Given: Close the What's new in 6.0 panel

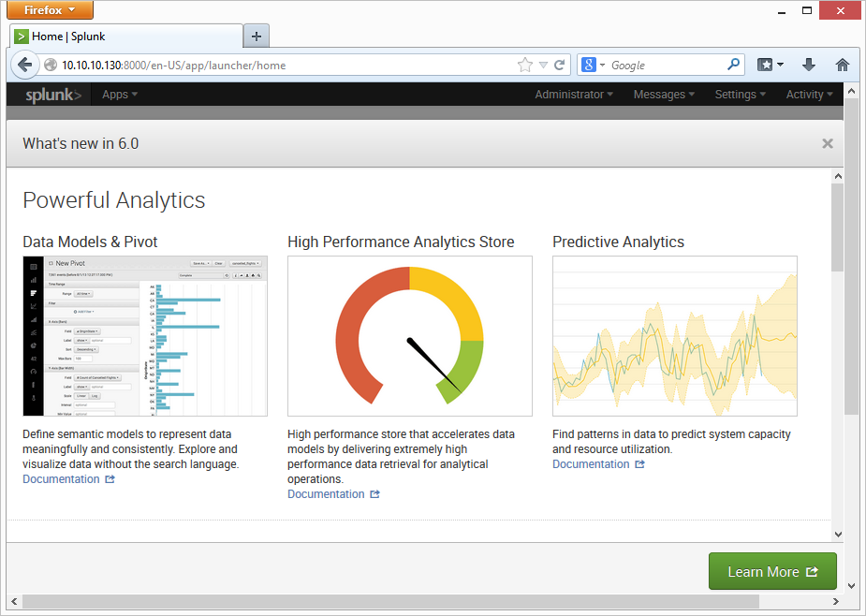Looking at the screenshot, I should (x=828, y=143).
